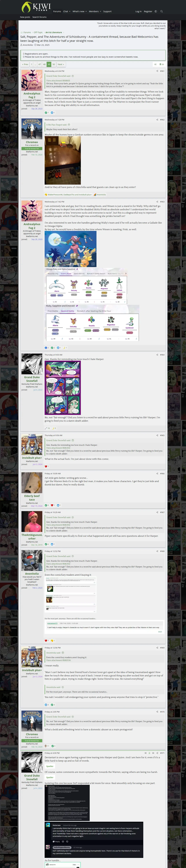Viewport: 186px width, 868px height.
Task: Open the Chromeo username in post #962
Action: tap(32, 142)
